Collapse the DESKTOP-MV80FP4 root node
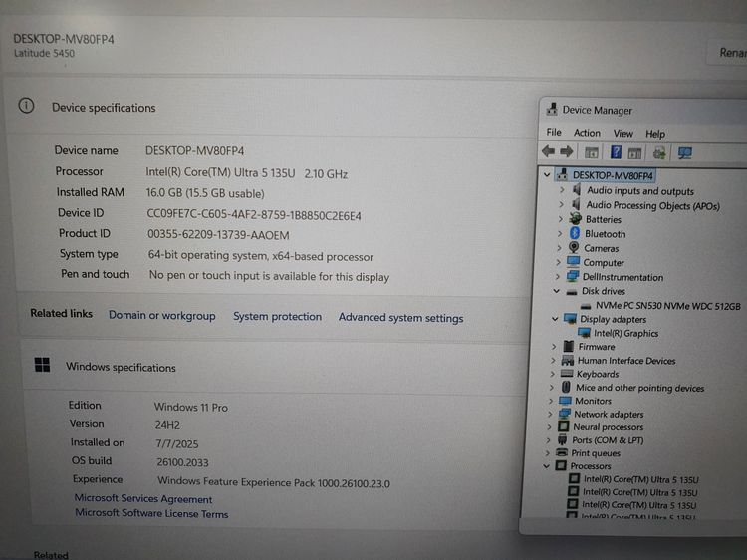This screenshot has width=747, height=560. 547,175
